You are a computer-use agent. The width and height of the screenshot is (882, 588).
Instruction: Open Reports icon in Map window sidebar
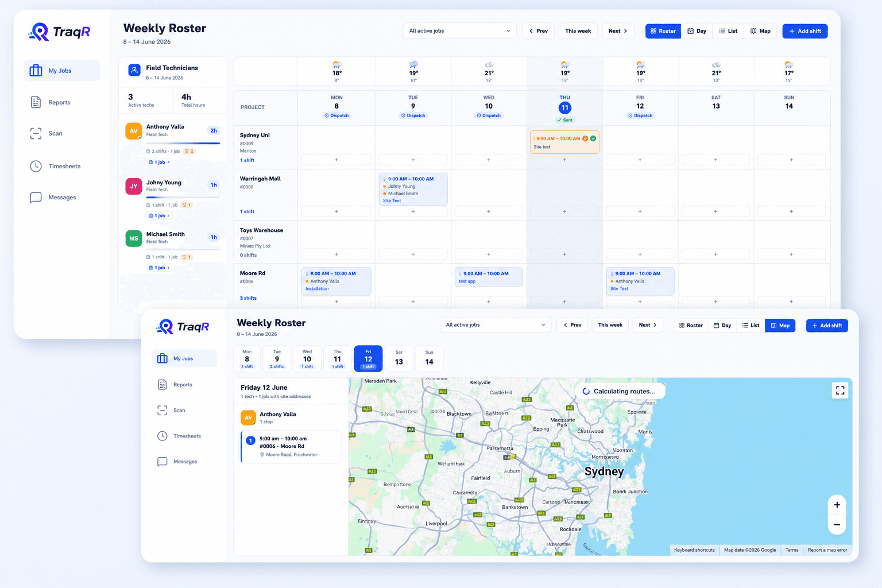click(163, 385)
